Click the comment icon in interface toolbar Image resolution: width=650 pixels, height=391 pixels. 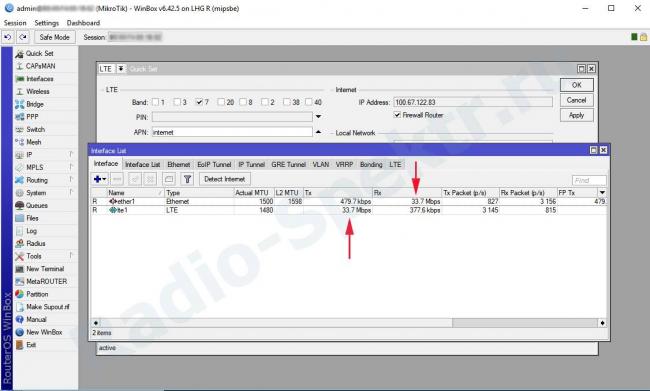coord(169,179)
